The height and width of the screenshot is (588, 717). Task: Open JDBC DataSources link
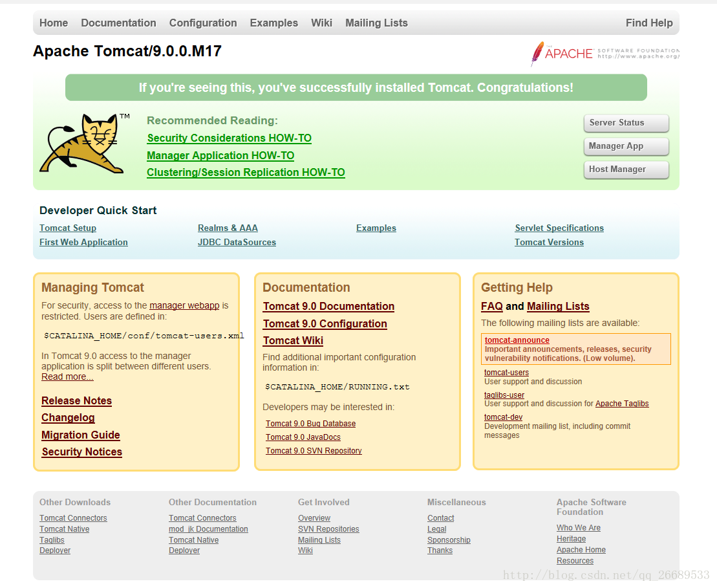tap(237, 242)
